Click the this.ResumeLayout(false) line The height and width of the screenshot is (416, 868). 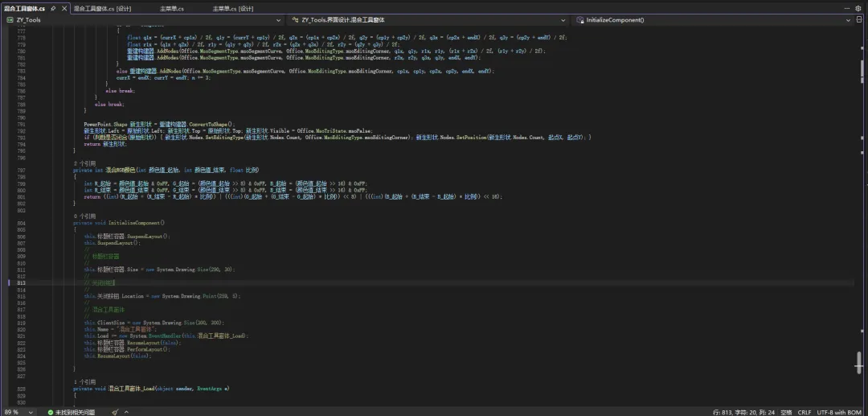117,356
